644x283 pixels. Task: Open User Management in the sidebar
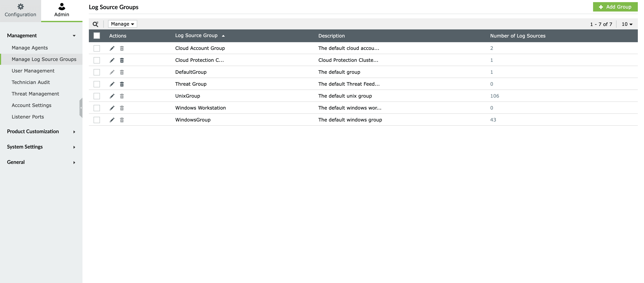click(x=33, y=71)
